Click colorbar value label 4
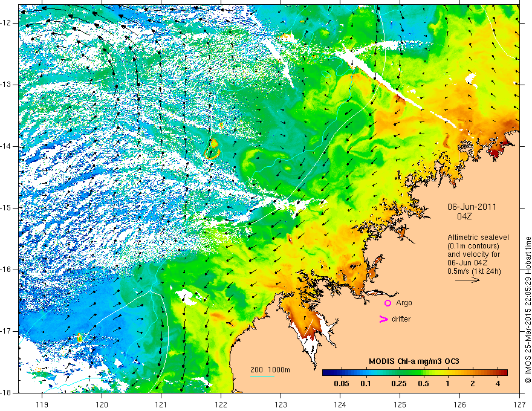532x411 pixels. tap(498, 384)
